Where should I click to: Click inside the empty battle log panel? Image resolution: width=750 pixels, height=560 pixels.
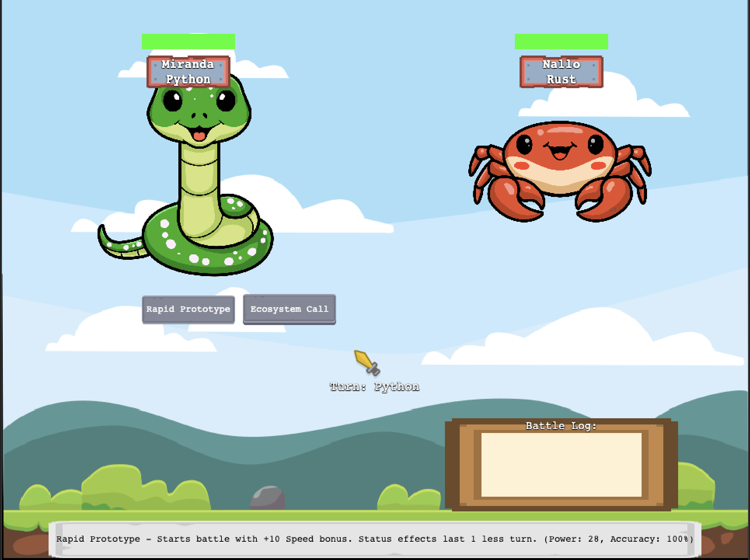562,465
